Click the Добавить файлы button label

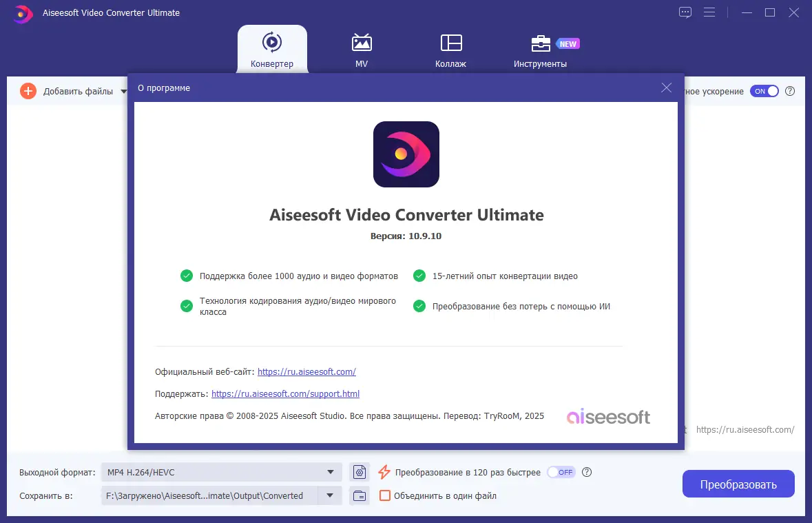(x=79, y=91)
